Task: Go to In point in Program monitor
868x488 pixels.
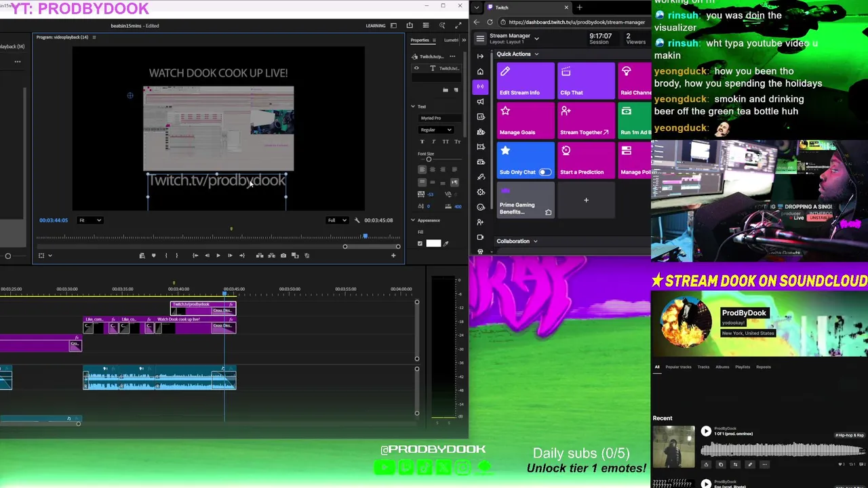Action: pyautogui.click(x=195, y=256)
